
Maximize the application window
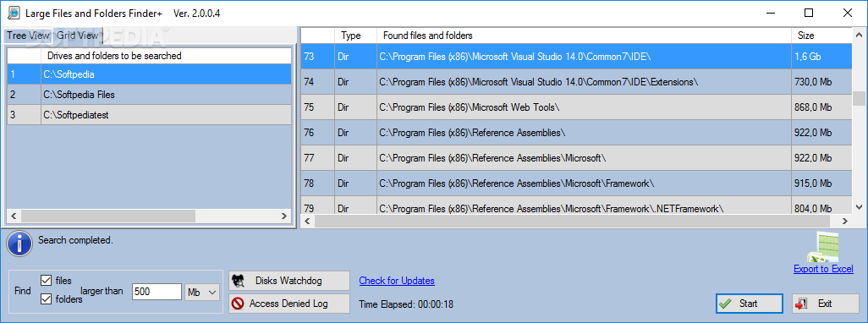coord(809,13)
